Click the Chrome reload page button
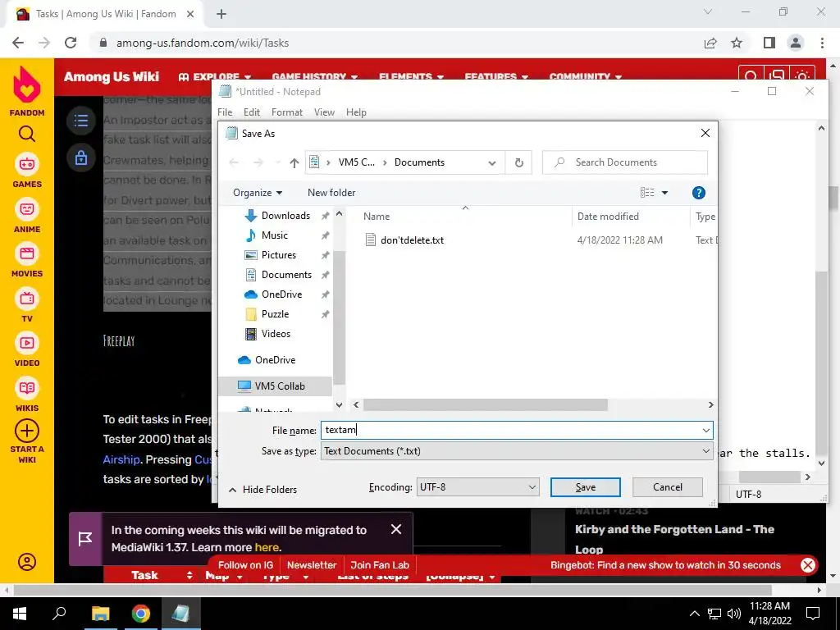The width and height of the screenshot is (840, 630). click(x=71, y=43)
